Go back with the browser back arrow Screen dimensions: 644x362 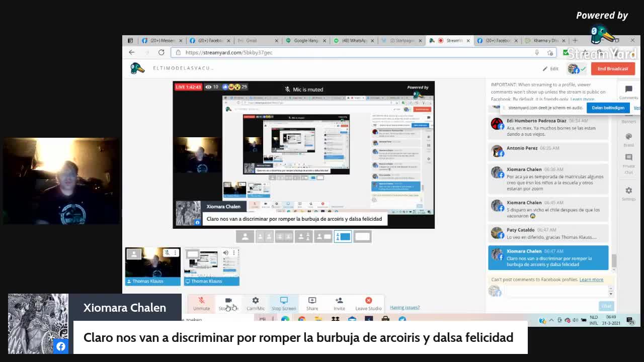tap(132, 52)
